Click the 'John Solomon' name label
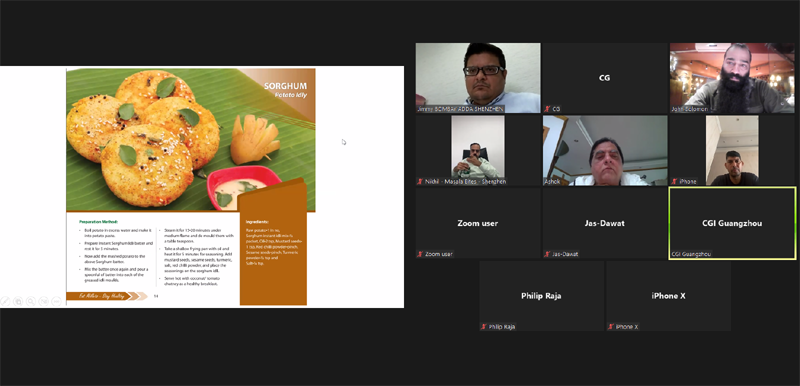Viewport: 800px width, 386px height. 689,109
